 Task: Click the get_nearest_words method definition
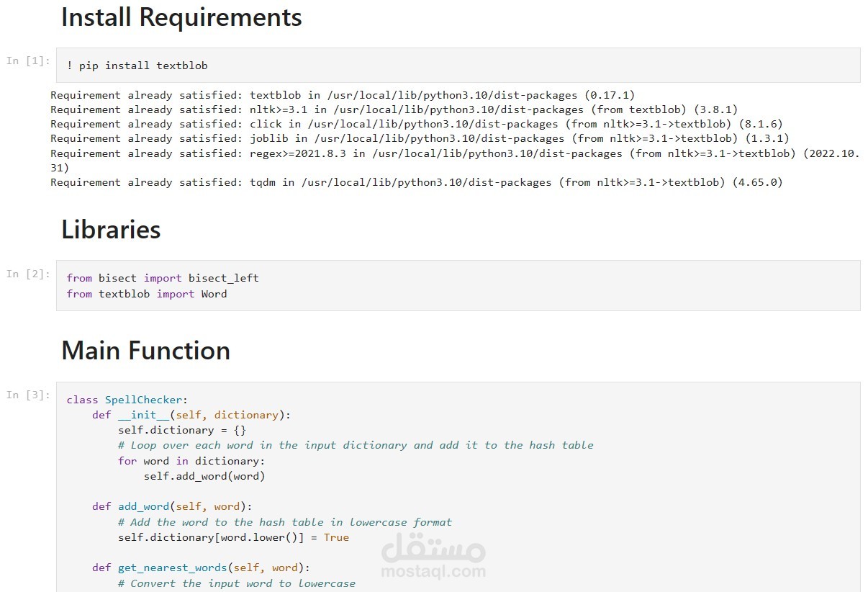201,568
